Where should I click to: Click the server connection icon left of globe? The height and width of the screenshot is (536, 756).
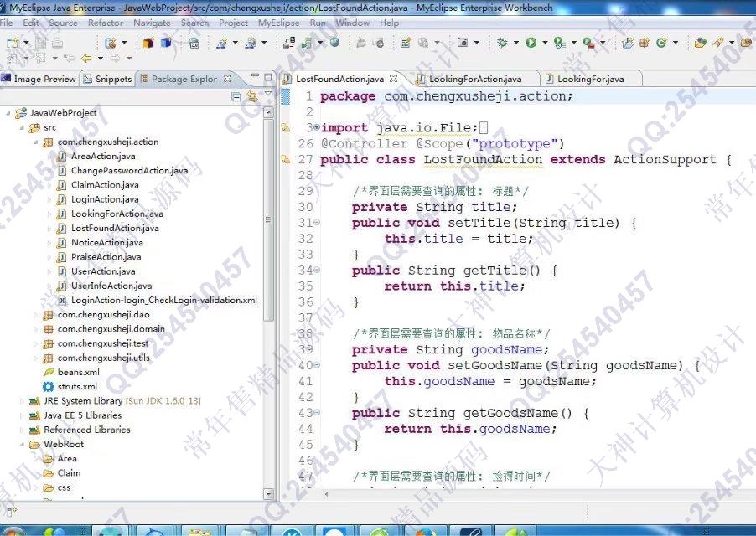tap(307, 43)
